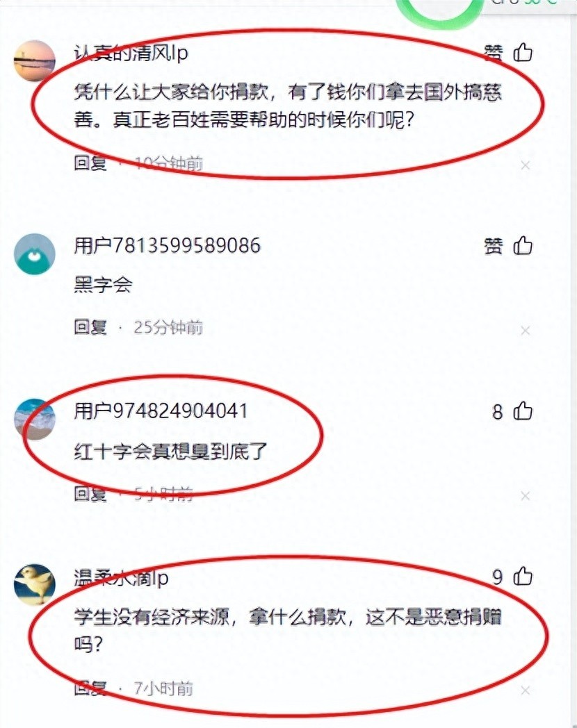The image size is (577, 728).
Task: Open the 认真的清风lp avatar profile
Action: 35,61
